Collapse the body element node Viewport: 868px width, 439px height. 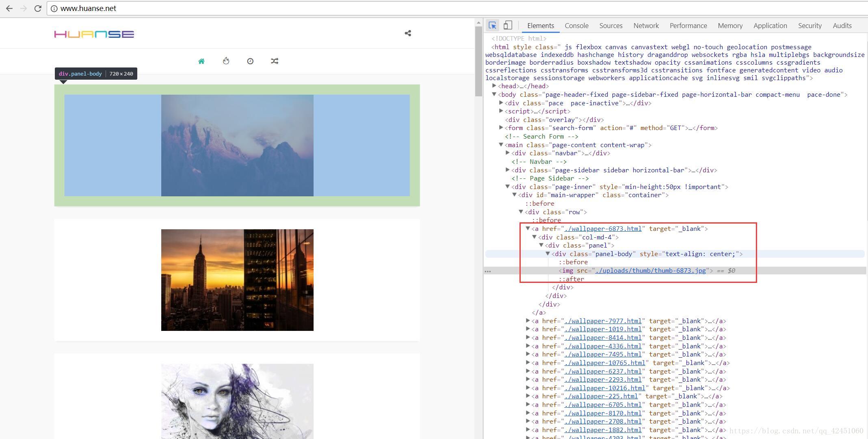pos(494,94)
